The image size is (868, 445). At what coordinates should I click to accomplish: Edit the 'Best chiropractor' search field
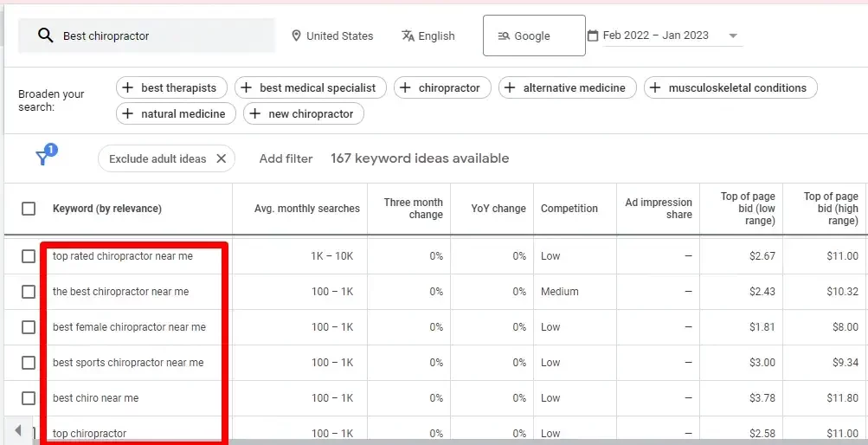[x=147, y=35]
